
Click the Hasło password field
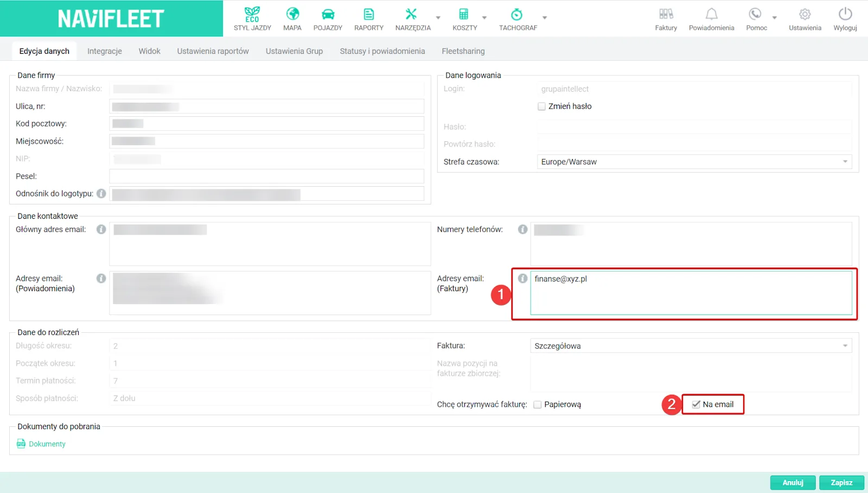(x=694, y=127)
